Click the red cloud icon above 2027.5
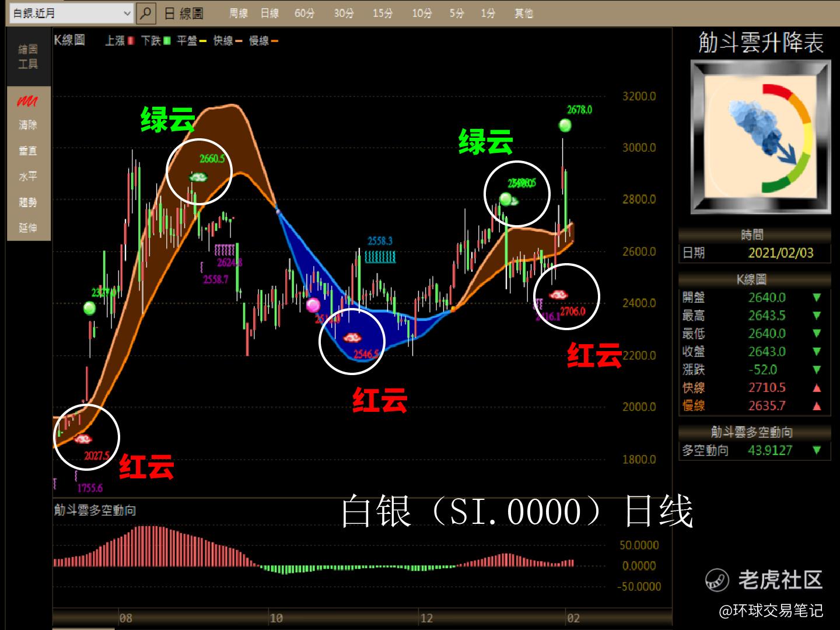Screen dimensions: 840x630 click(83, 439)
